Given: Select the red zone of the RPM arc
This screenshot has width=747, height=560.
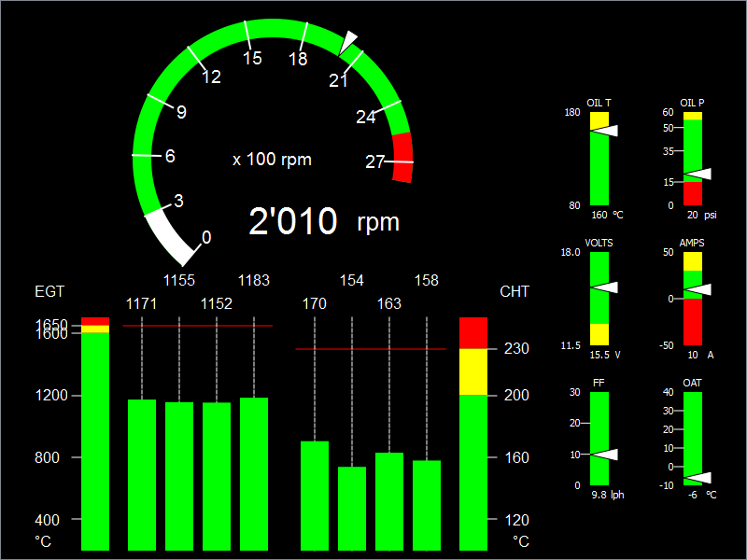Looking at the screenshot, I should (x=402, y=158).
